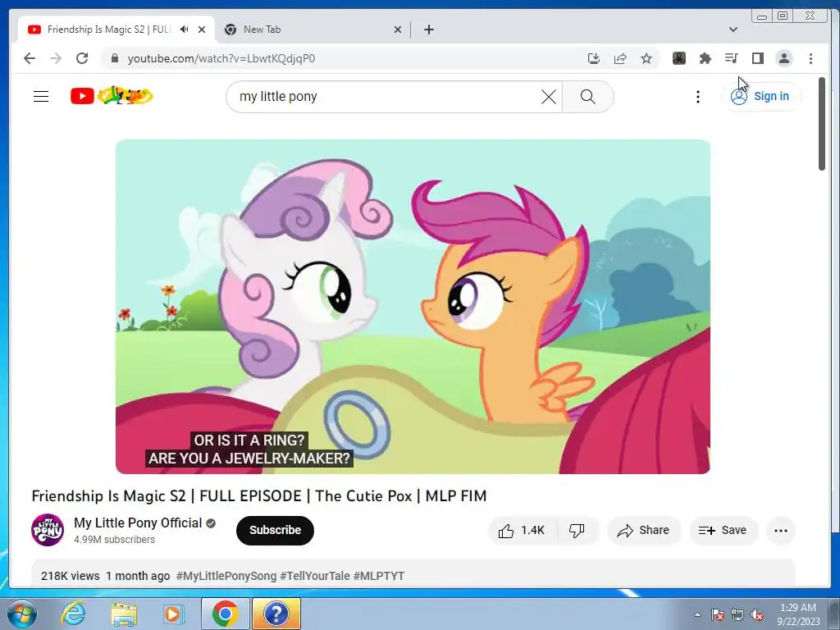Click the video player to pause
This screenshot has width=840, height=630.
413,307
